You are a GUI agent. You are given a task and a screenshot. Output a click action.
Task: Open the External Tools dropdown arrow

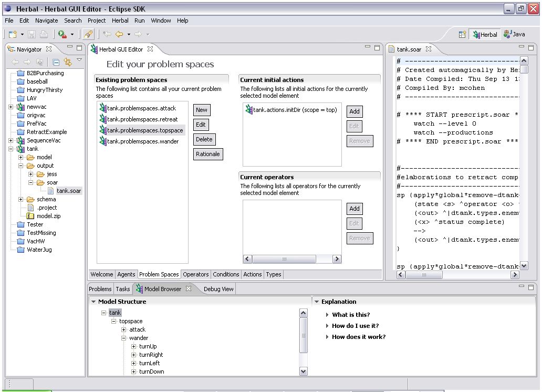click(72, 35)
